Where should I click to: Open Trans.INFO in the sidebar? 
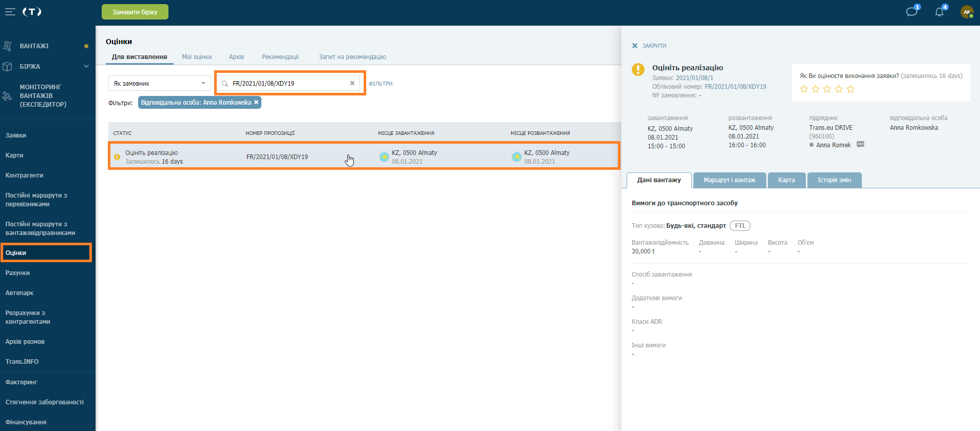tap(22, 362)
